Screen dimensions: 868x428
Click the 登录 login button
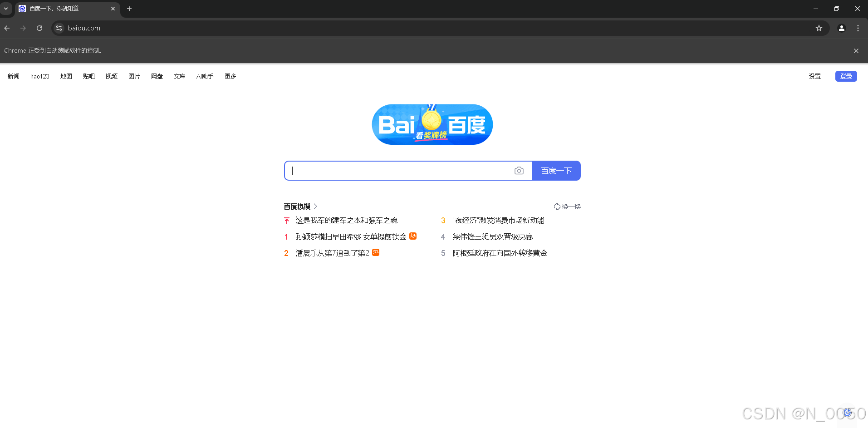[x=846, y=76]
